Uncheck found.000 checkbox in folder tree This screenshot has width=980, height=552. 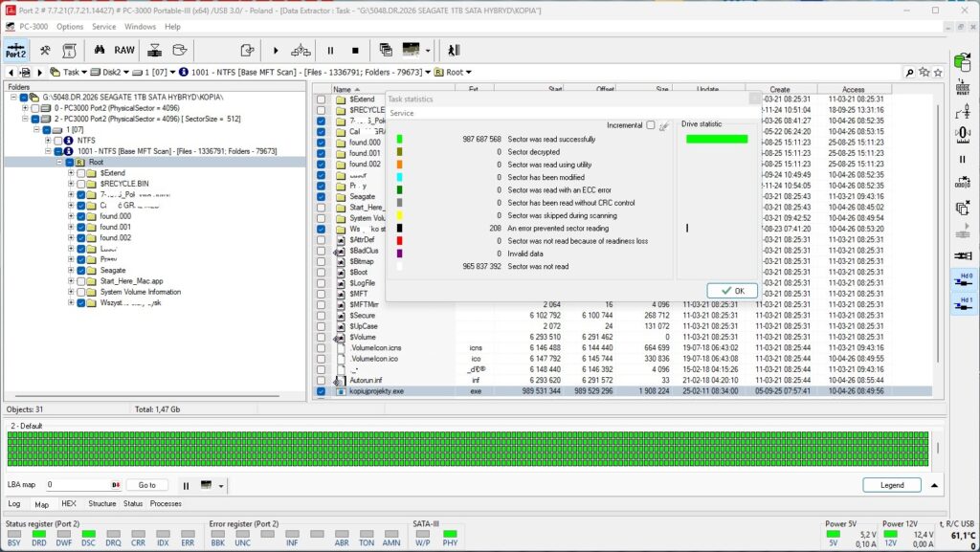(80, 216)
